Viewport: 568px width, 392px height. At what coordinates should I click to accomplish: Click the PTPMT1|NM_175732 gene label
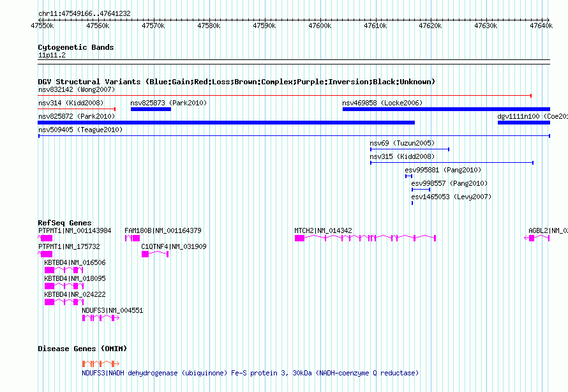point(69,246)
